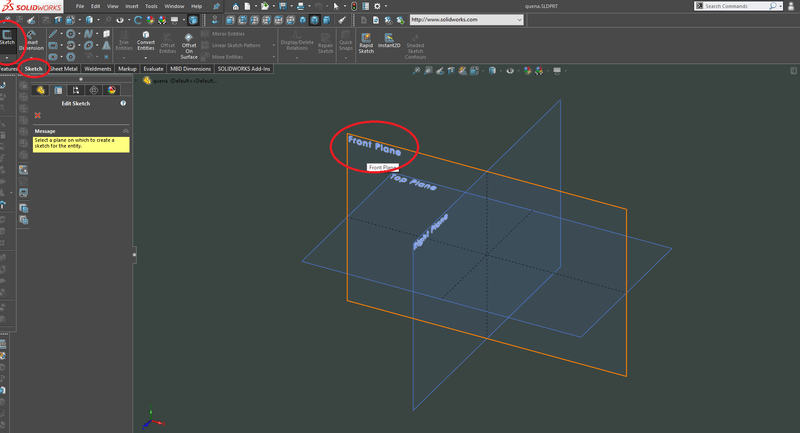Open the Options gear icon

(377, 6)
